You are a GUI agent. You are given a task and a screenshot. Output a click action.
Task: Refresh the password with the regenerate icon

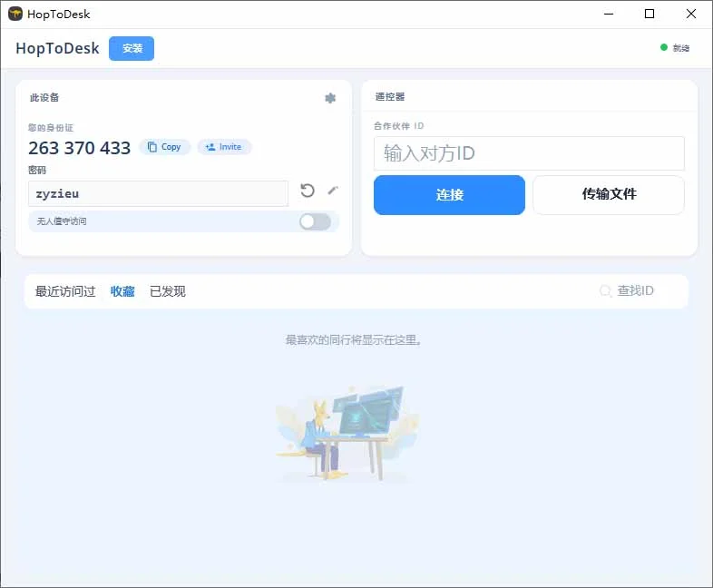[x=308, y=190]
